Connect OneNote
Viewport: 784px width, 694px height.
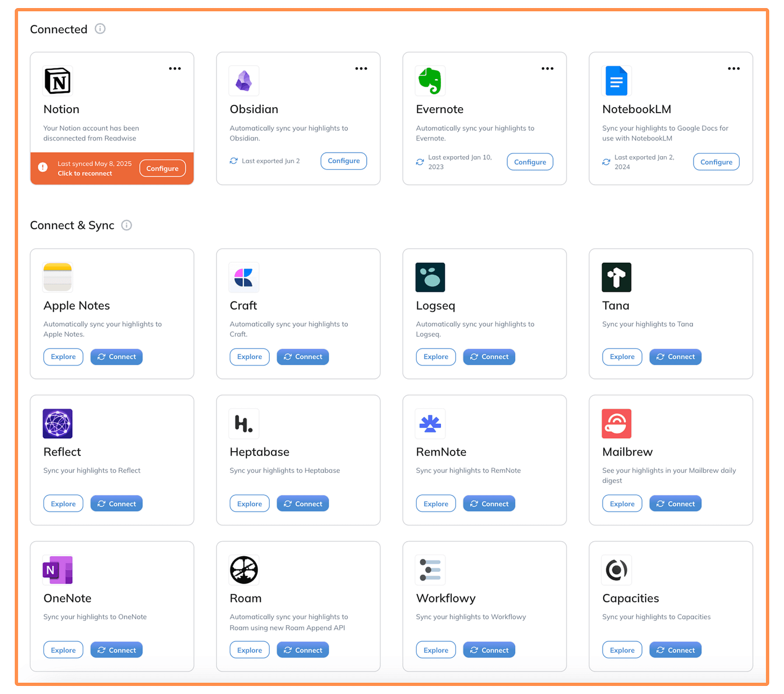tap(116, 650)
